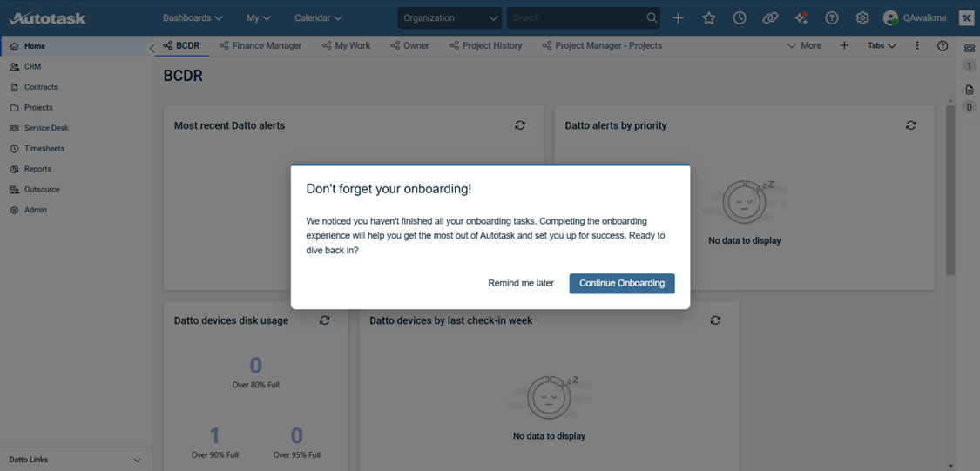Open the document icon in right panel
980x471 pixels.
[x=970, y=90]
